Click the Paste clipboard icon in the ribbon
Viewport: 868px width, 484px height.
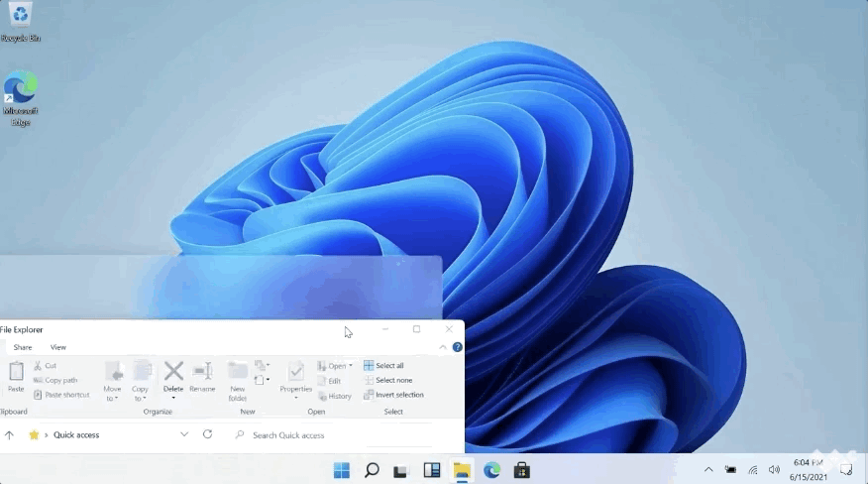16,371
